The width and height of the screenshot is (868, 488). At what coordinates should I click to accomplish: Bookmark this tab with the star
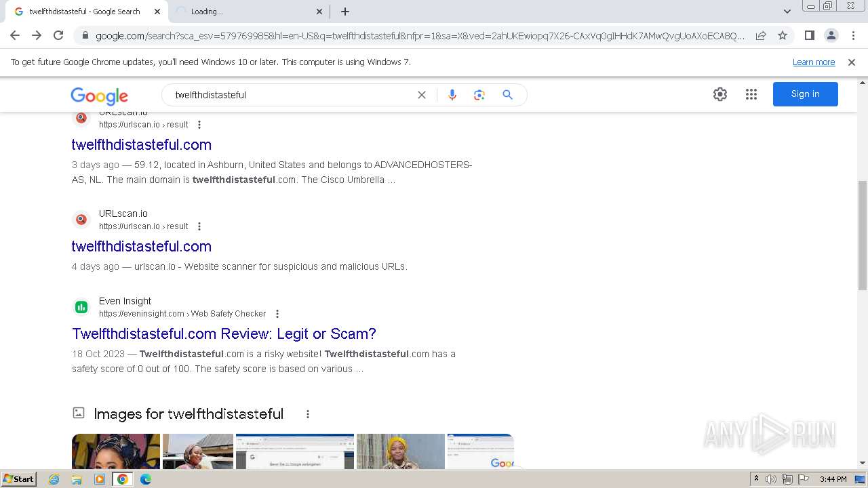point(783,36)
